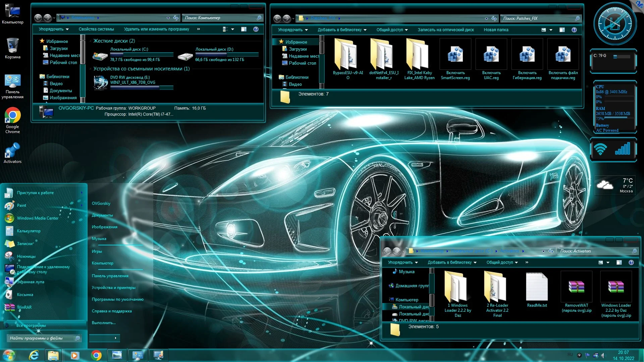
Task: Click Свойства системы toolbar button
Action: pos(96,29)
